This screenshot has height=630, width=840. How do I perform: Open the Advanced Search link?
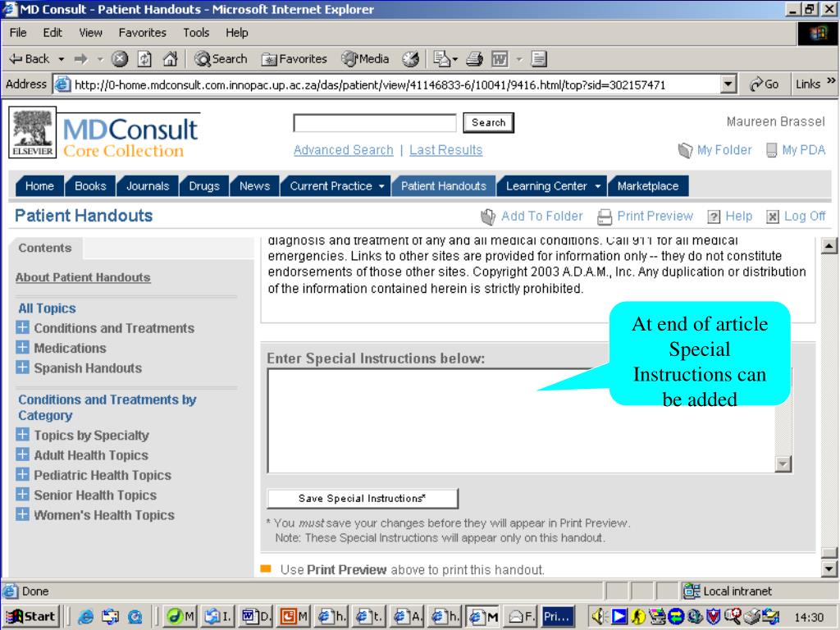click(344, 150)
